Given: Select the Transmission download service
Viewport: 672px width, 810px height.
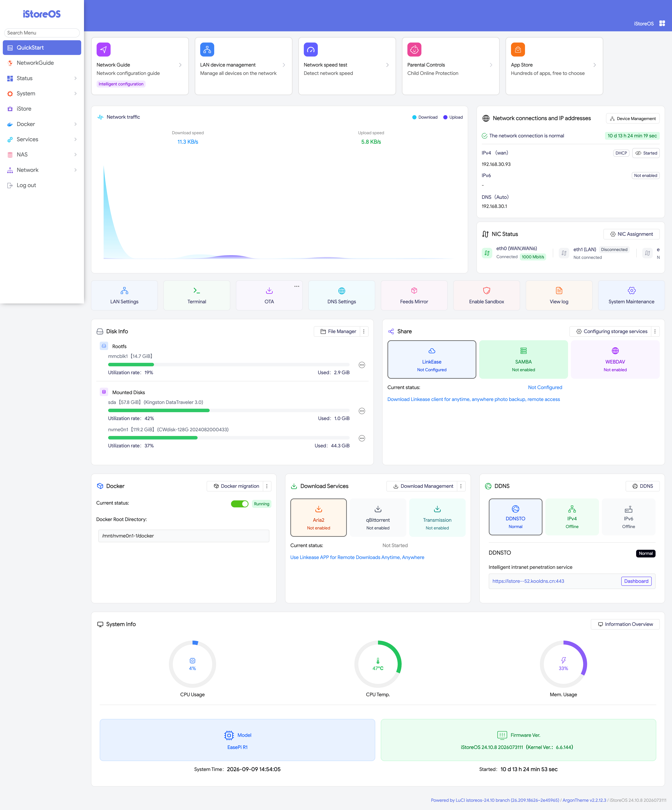Looking at the screenshot, I should [437, 518].
